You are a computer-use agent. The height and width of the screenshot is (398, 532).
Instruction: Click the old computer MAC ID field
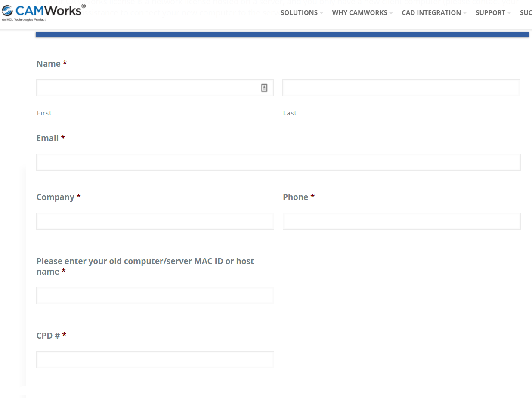155,296
